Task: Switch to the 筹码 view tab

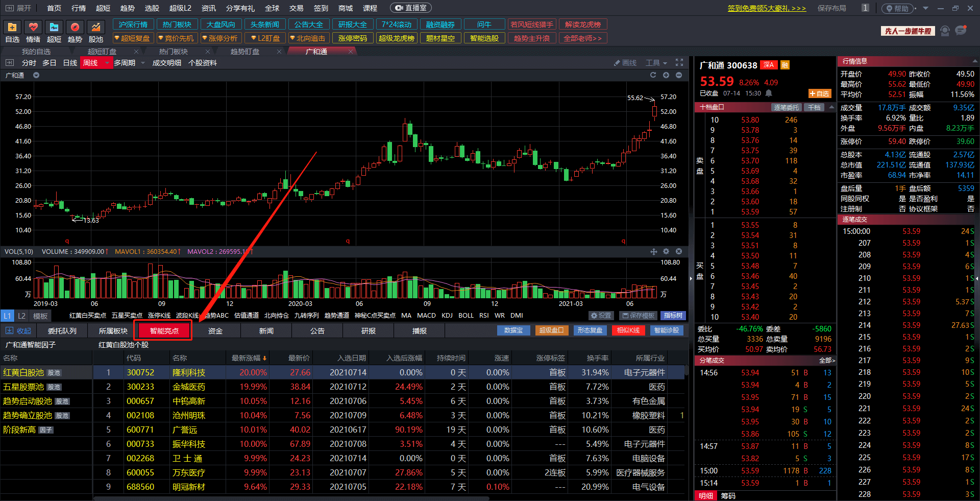Action: (x=728, y=496)
